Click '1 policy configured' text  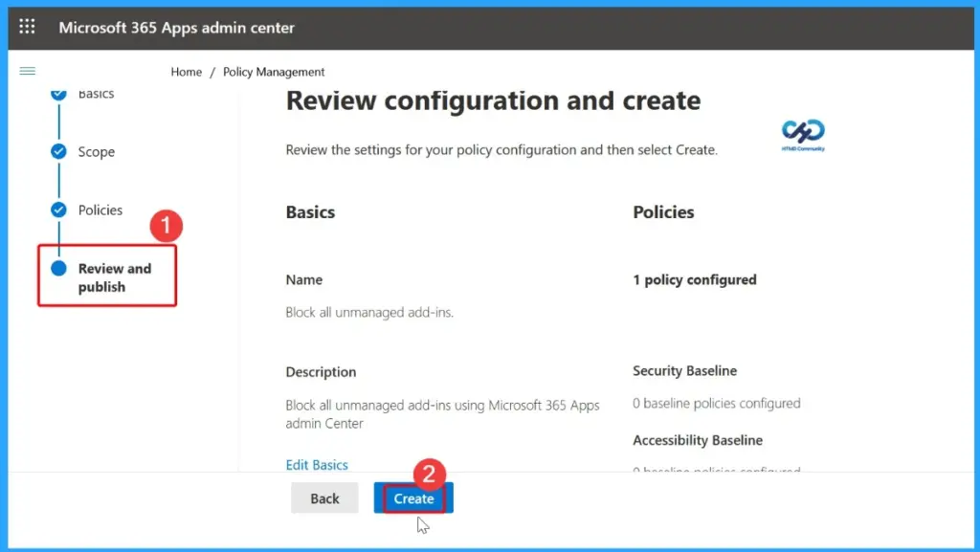point(695,279)
